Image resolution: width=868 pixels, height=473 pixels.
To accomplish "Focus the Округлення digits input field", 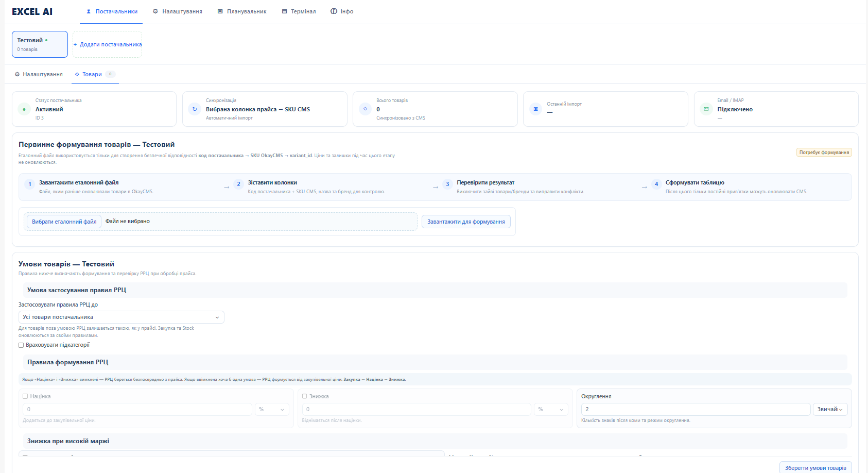I will [696, 409].
